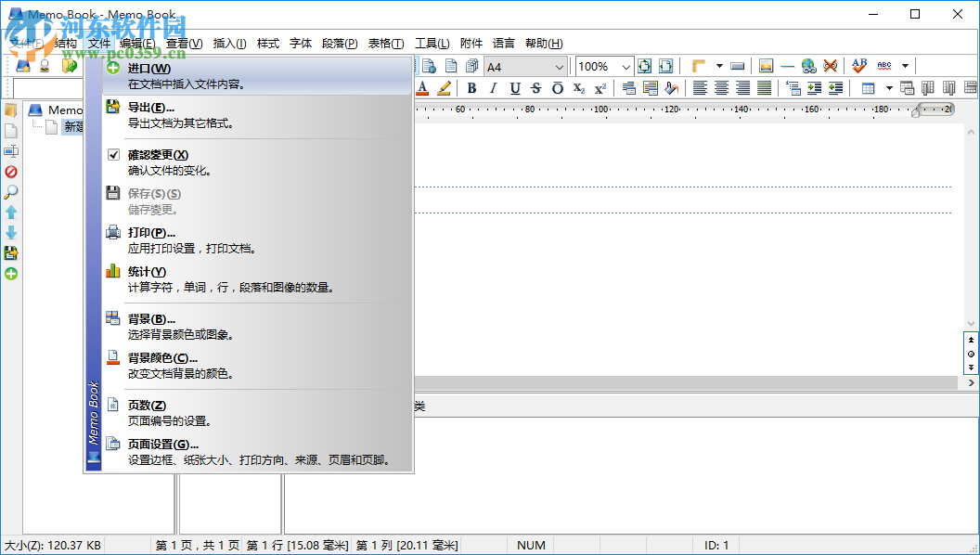The height and width of the screenshot is (555, 980).
Task: Move node down with blue down arrow
Action: (x=11, y=233)
